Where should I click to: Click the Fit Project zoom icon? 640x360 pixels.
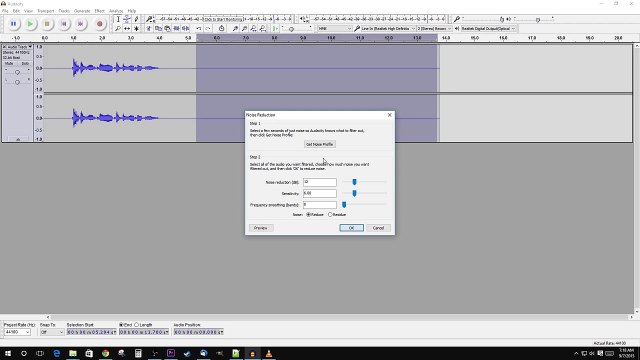click(x=262, y=29)
